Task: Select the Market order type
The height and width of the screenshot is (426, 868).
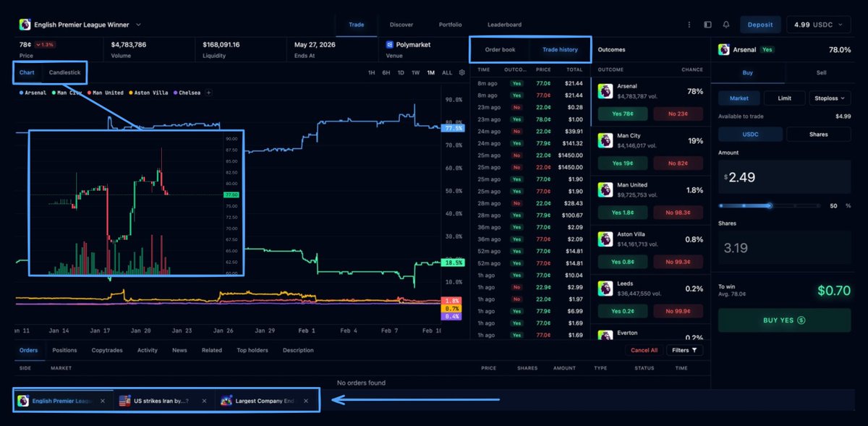Action: click(x=739, y=98)
